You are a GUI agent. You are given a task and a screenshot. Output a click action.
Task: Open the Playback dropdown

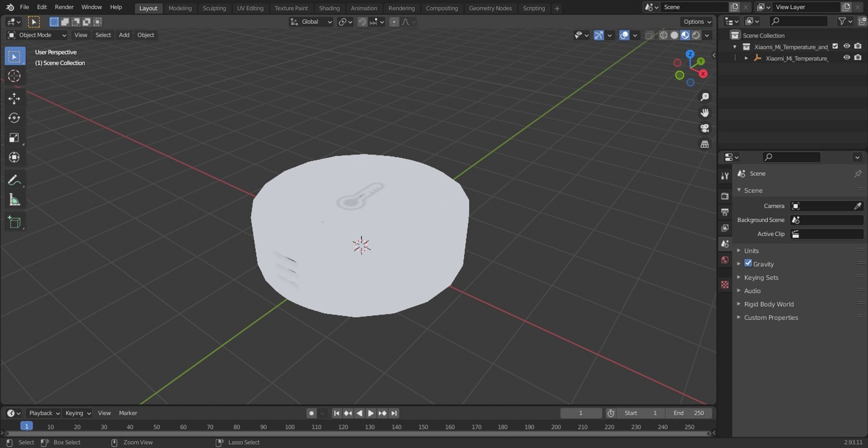pyautogui.click(x=44, y=413)
